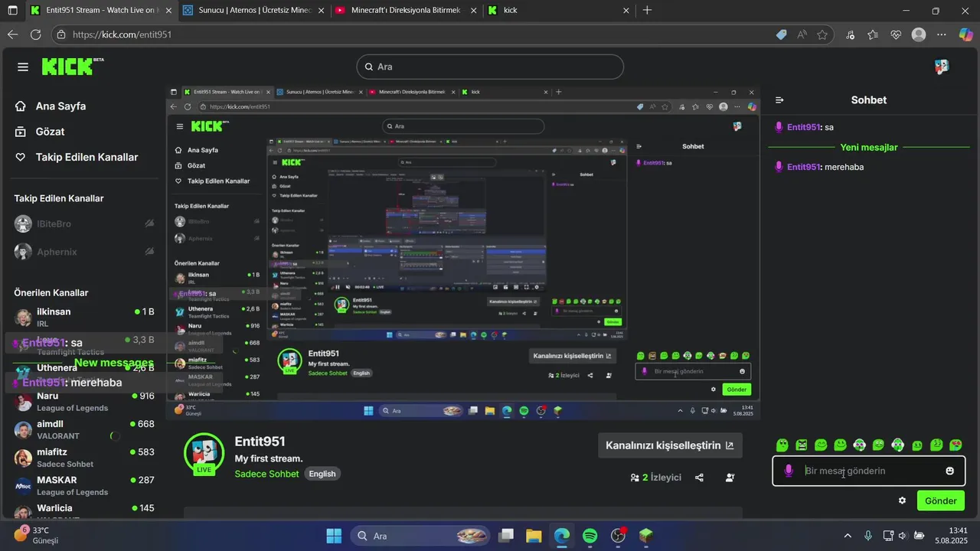
Task: Open ilkinsan IRL channel
Action: click(x=84, y=318)
